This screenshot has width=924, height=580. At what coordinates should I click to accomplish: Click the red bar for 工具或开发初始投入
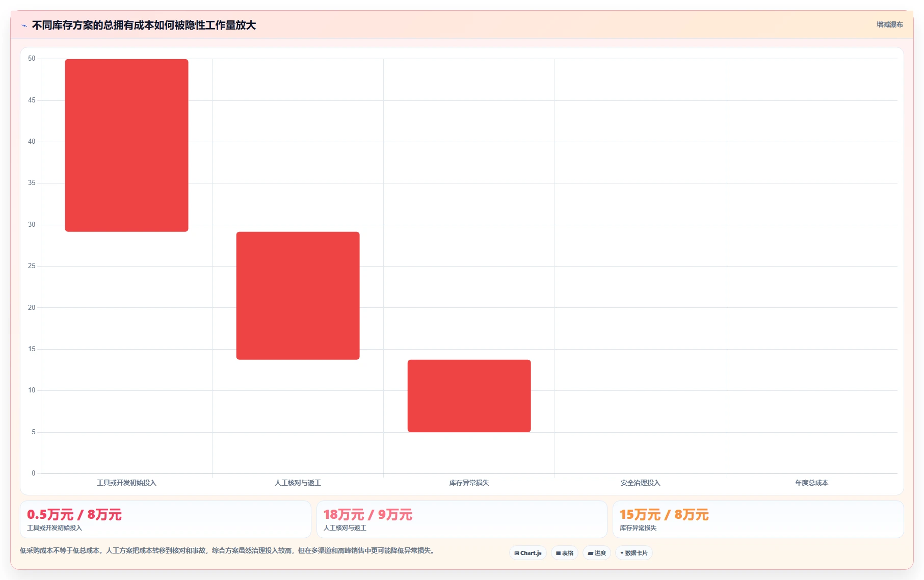tap(126, 145)
